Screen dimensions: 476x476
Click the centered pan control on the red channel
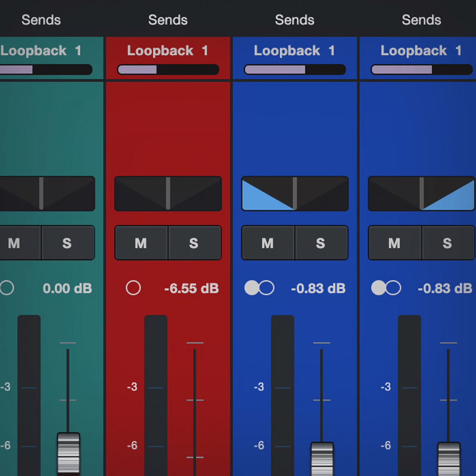tap(168, 194)
